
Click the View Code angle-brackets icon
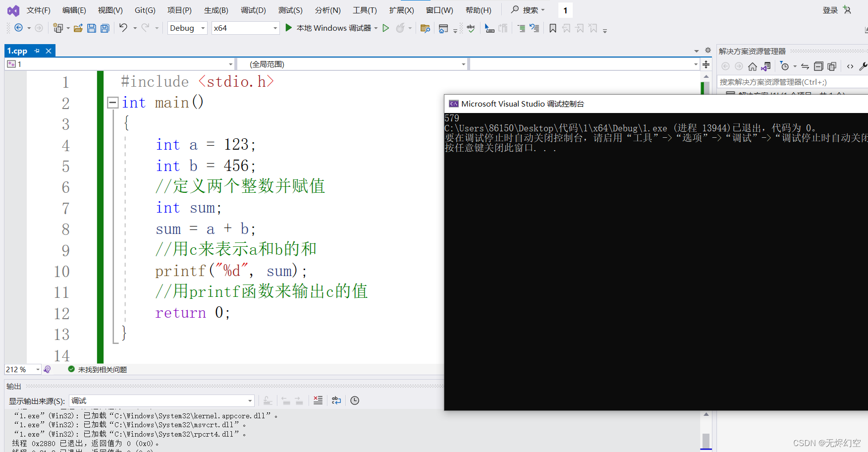[850, 66]
